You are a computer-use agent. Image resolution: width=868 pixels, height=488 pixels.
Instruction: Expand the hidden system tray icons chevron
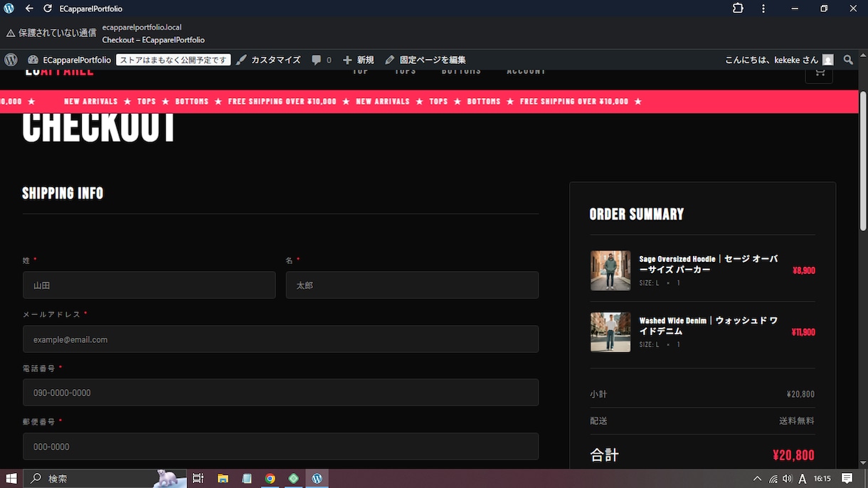757,479
